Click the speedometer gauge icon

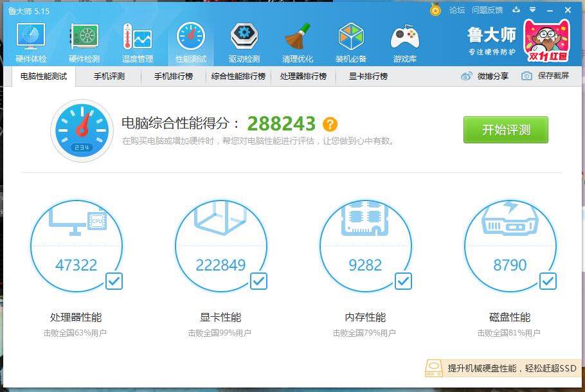[82, 130]
